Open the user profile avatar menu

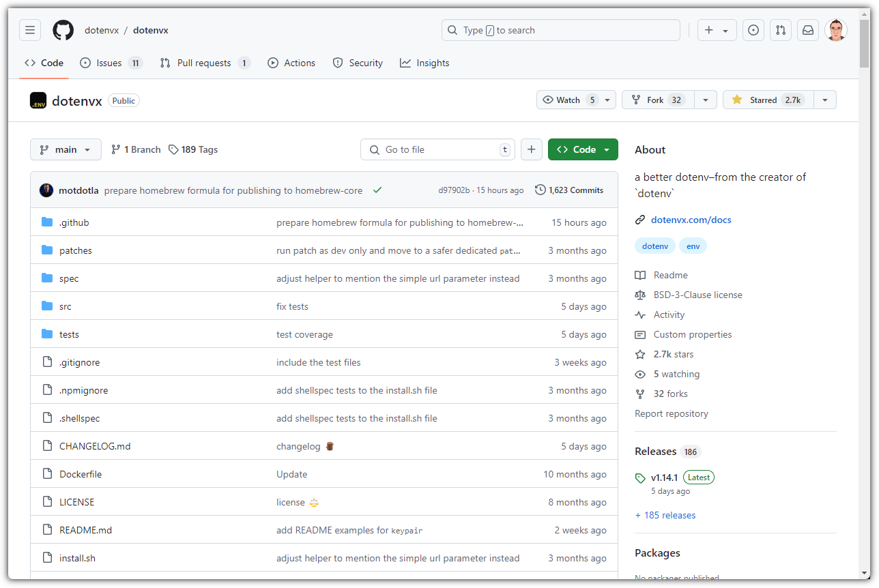tap(836, 30)
